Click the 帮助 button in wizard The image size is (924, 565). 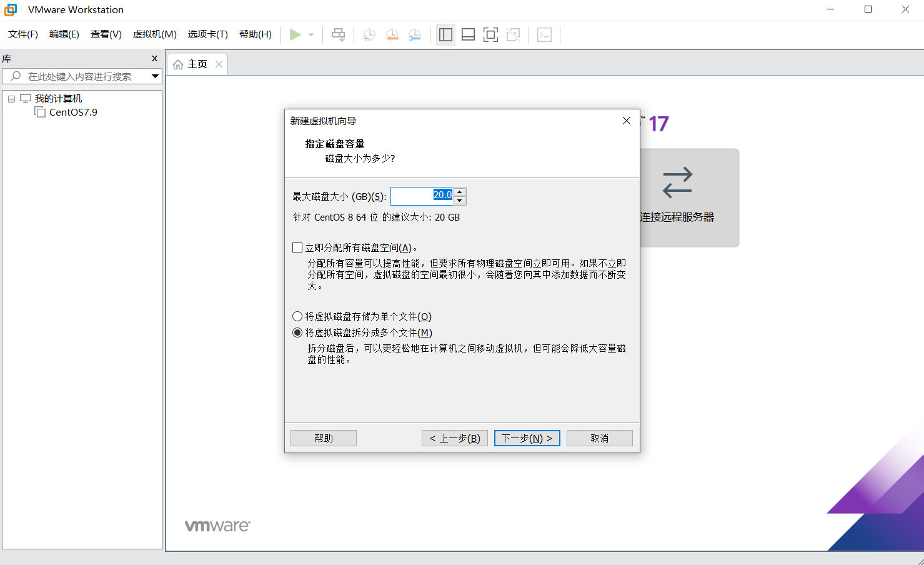(x=324, y=438)
